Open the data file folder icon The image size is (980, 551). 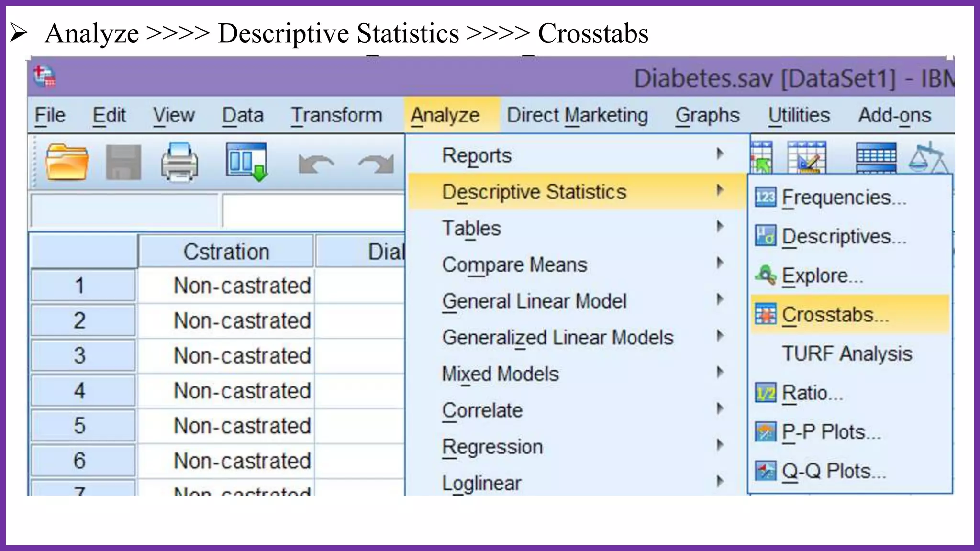point(67,162)
